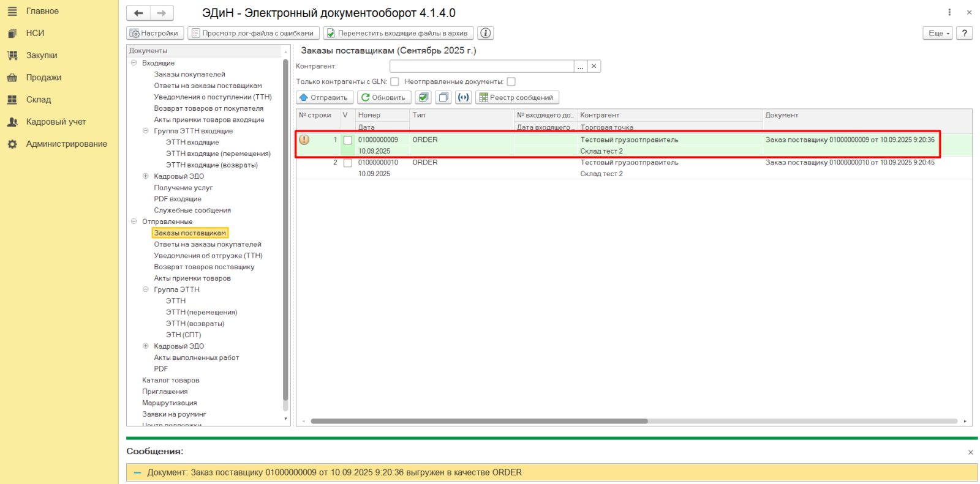Go to Администрирование in sidebar
The width and height of the screenshot is (980, 484).
(66, 144)
